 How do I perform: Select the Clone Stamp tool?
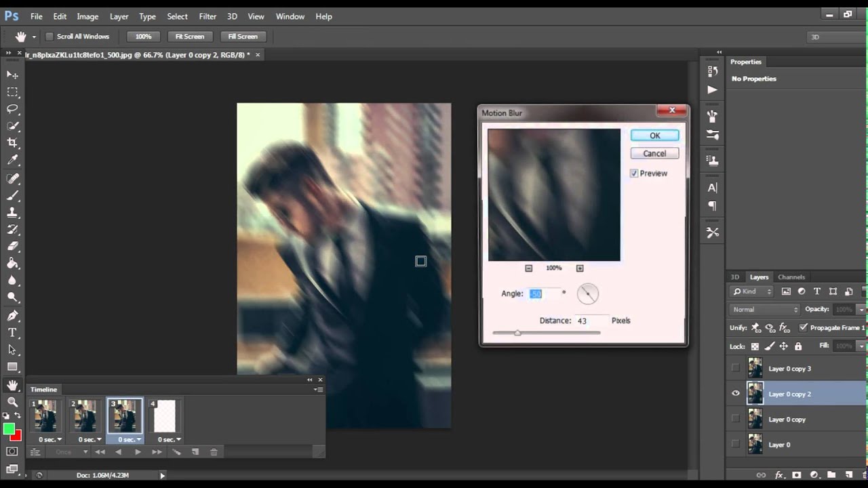12,213
